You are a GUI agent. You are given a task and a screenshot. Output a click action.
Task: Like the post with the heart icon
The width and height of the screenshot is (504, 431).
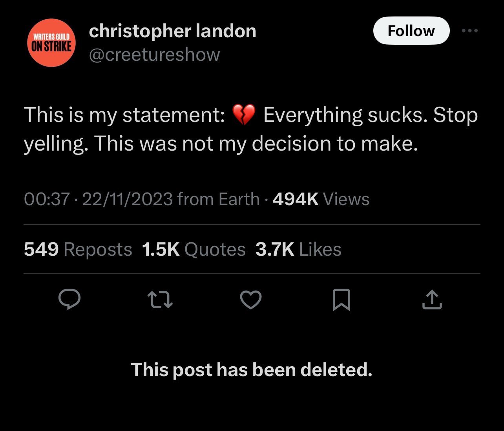(250, 300)
